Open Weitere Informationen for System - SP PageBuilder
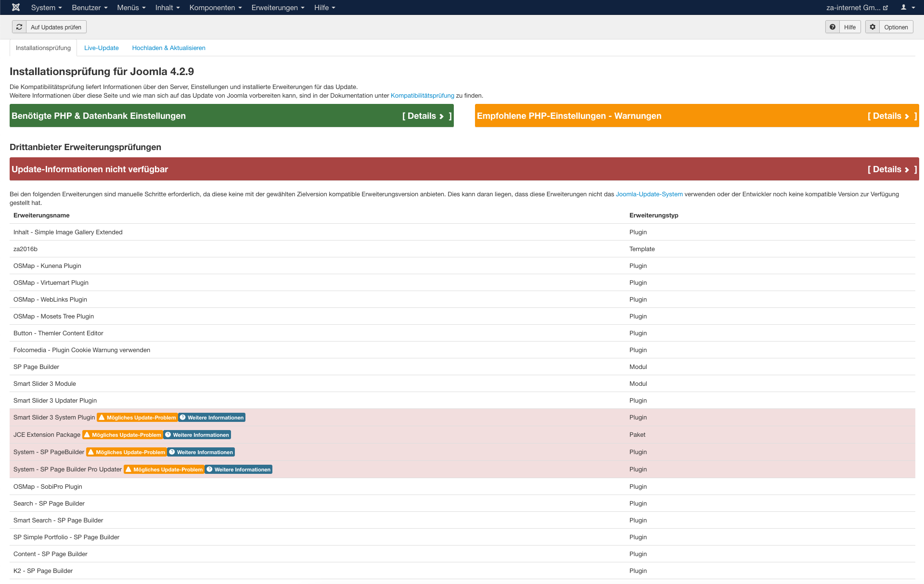This screenshot has width=924, height=584. 201,452
